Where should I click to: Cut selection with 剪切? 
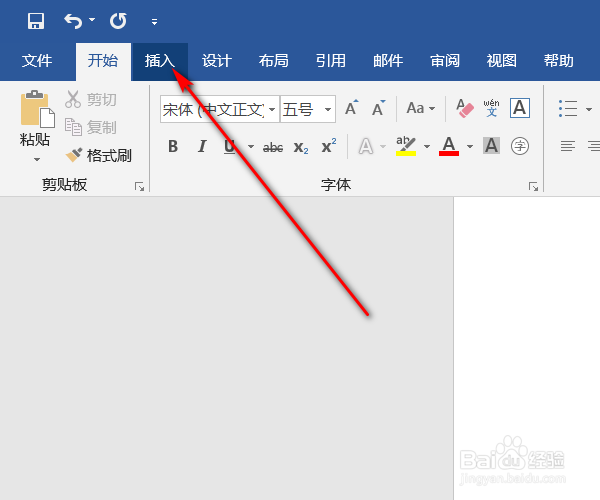(91, 99)
